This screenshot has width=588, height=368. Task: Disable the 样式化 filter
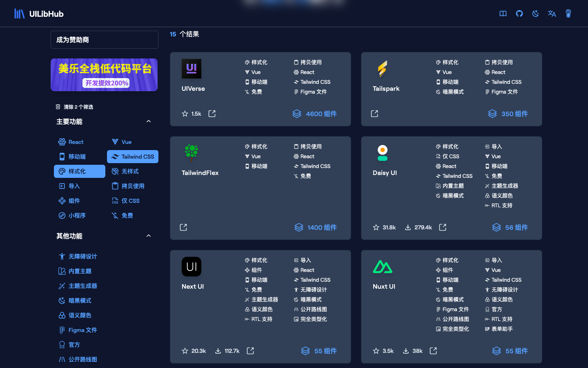click(x=79, y=171)
